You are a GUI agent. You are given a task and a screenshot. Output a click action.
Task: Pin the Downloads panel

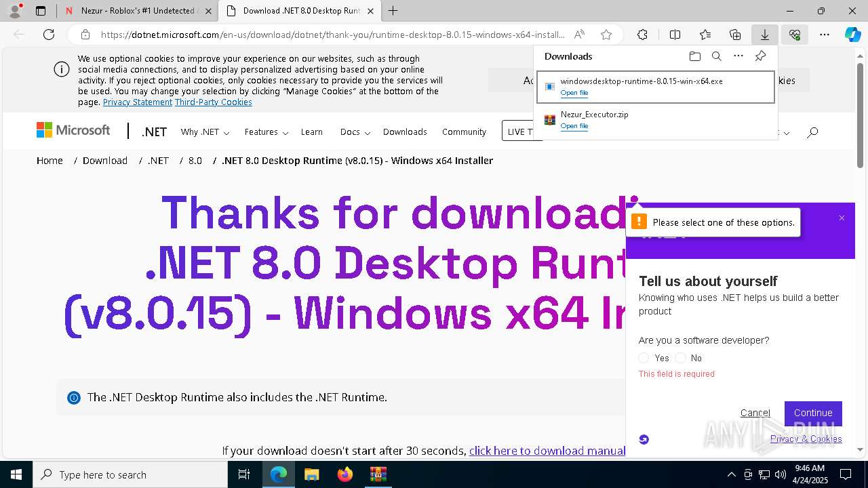760,56
